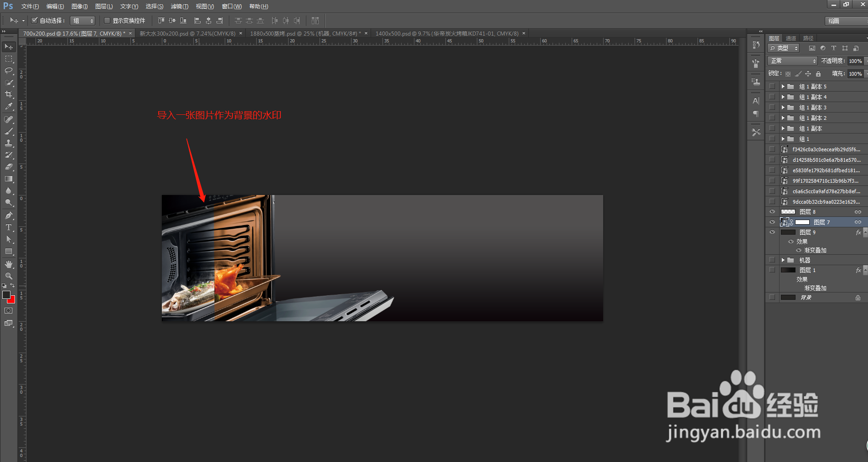Open the paragraph panel icon
Image resolution: width=868 pixels, height=462 pixels.
point(756,113)
